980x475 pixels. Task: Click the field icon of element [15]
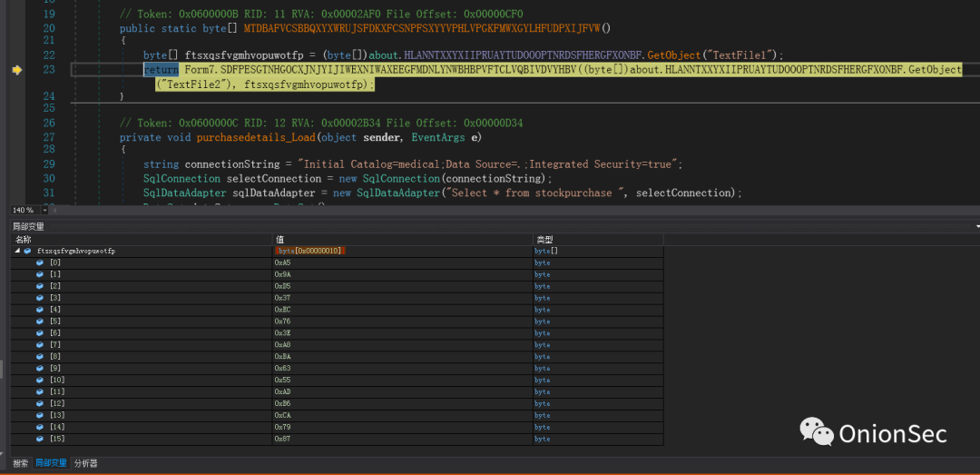(40, 439)
